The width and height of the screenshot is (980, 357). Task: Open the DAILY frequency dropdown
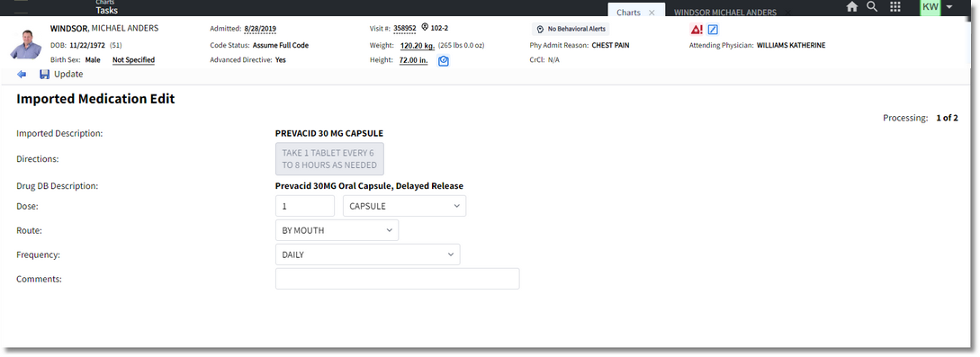point(367,254)
